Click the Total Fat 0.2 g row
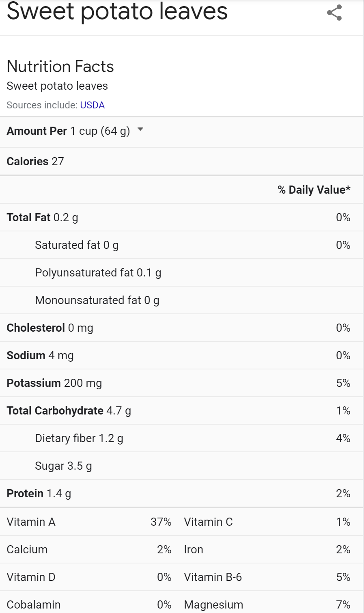The width and height of the screenshot is (364, 613). [43, 218]
